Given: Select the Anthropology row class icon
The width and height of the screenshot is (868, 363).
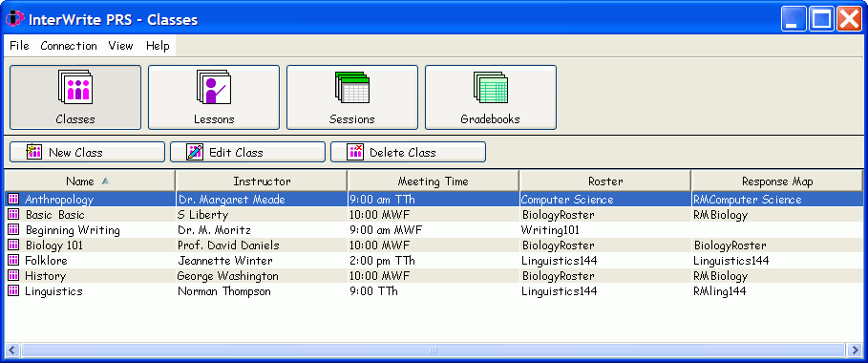Looking at the screenshot, I should [x=13, y=199].
